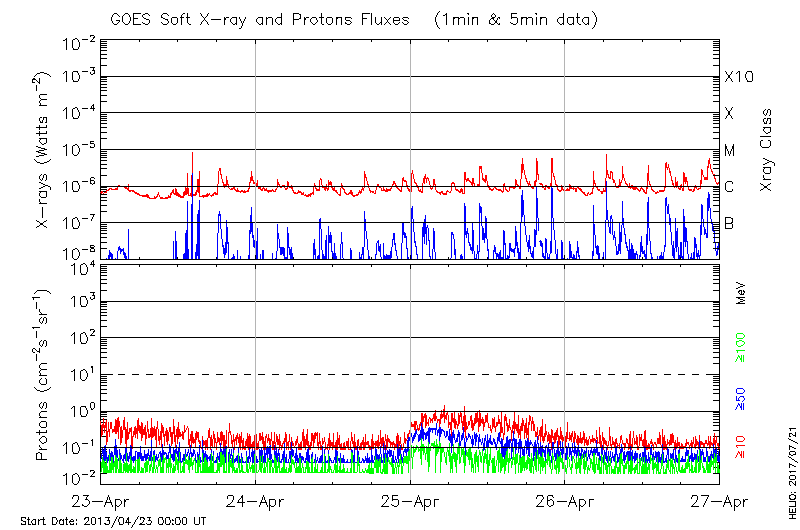Click the red ≥10 MeV legend label
This screenshot has width=800, height=530.
point(741,449)
